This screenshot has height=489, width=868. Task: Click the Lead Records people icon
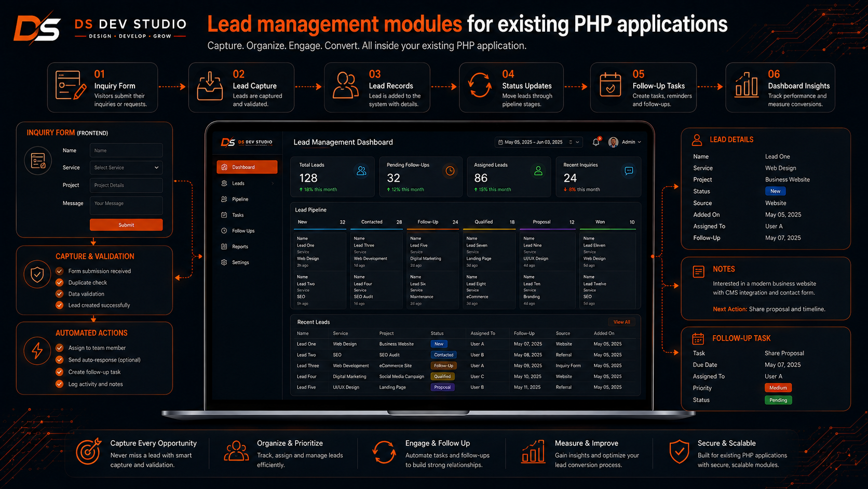pyautogui.click(x=346, y=86)
